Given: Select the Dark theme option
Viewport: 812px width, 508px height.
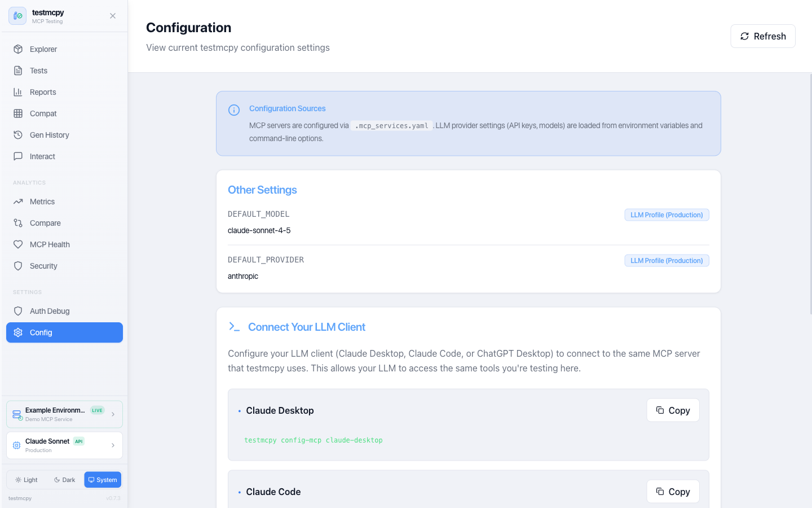Looking at the screenshot, I should [x=64, y=480].
